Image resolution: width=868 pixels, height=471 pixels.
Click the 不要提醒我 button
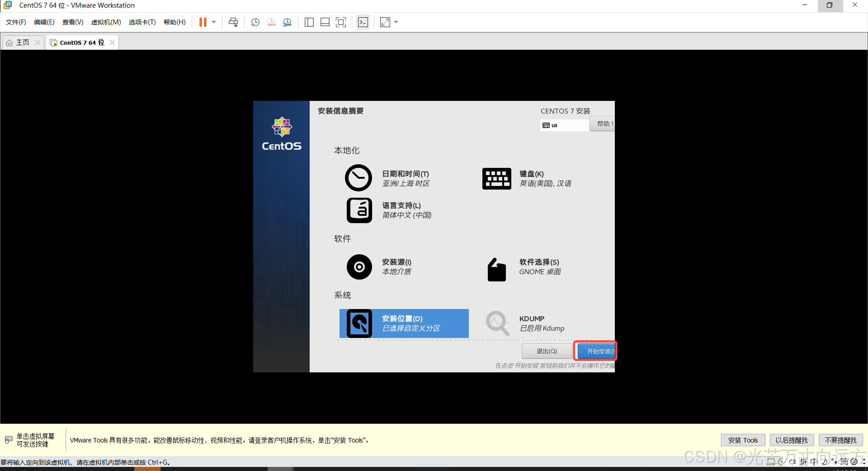tap(840, 440)
